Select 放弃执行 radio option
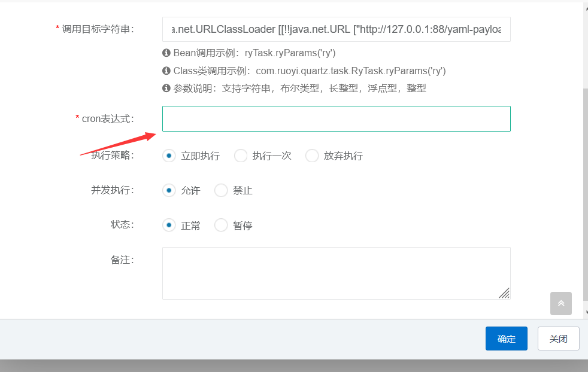 pos(312,155)
